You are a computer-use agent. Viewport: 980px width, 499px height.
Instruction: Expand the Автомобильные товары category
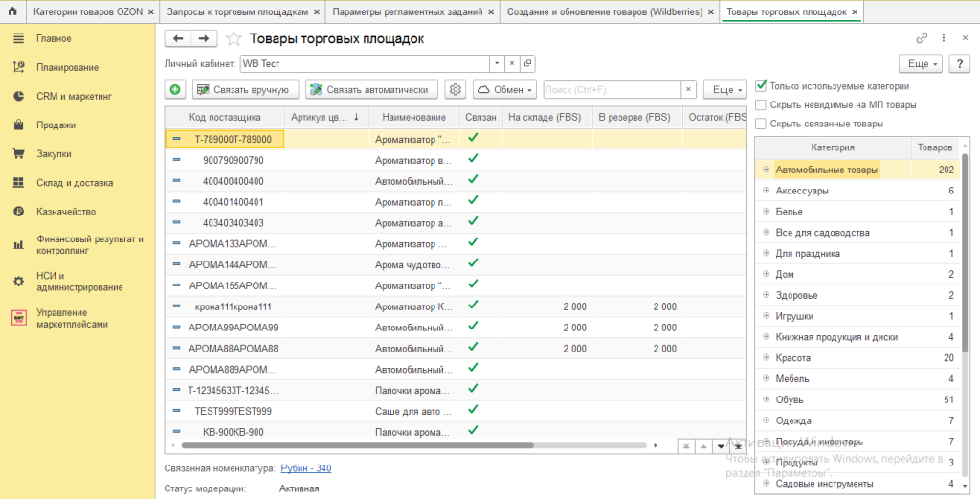coord(767,170)
